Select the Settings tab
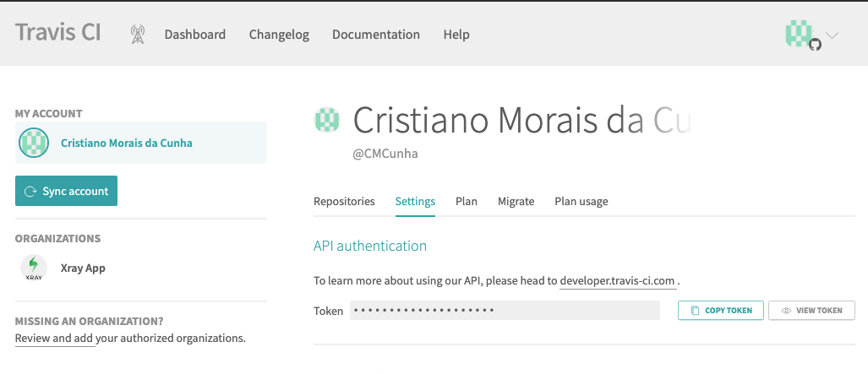Screen dimensions: 868x374 415,202
